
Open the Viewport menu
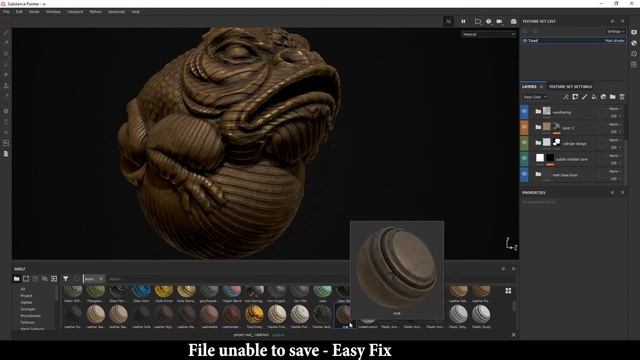[x=75, y=12]
